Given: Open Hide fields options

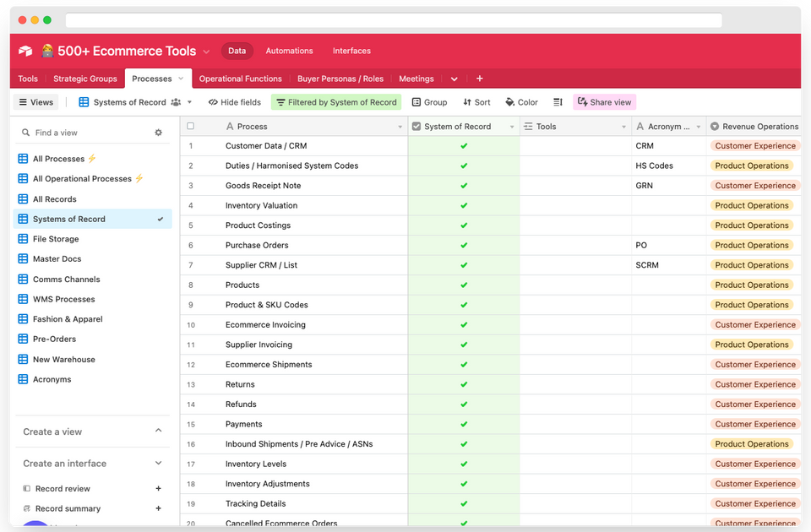Looking at the screenshot, I should 235,101.
